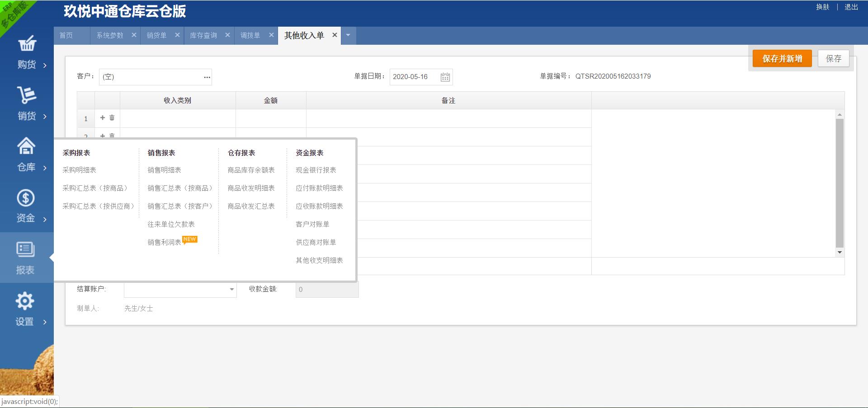Click the 换肤 link
Image resolution: width=868 pixels, height=408 pixels.
click(823, 7)
